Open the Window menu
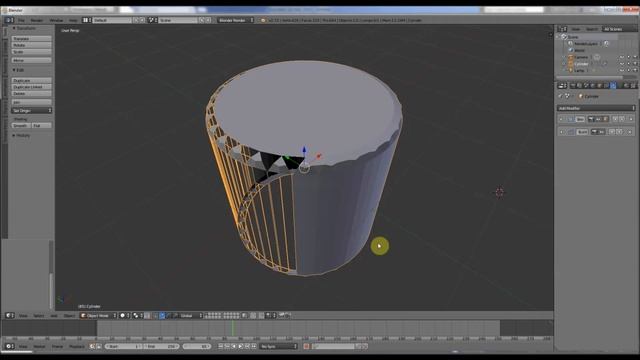 56,20
